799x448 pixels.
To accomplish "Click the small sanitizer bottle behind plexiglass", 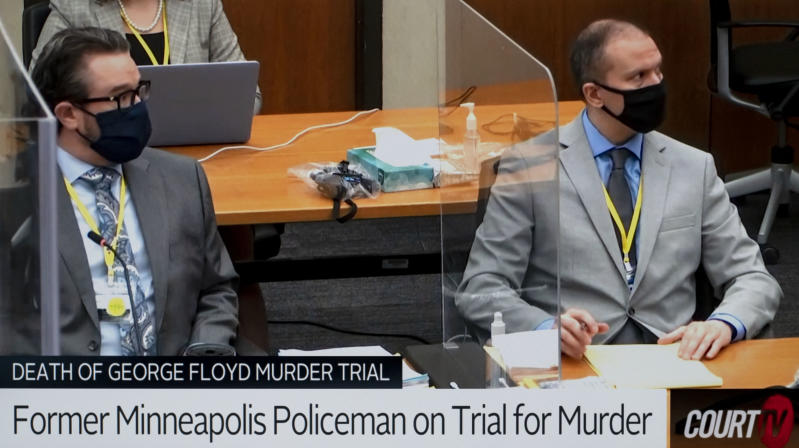I will (497, 327).
